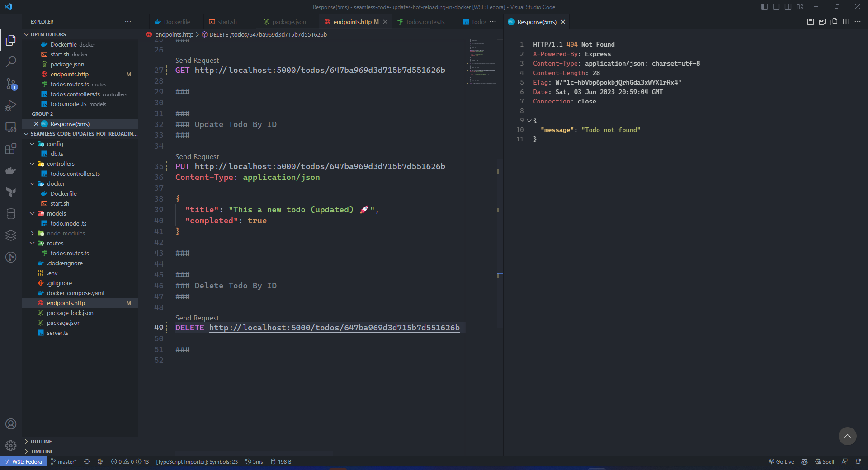868x470 pixels.
Task: Open the Accounts icon
Action: pos(11,424)
